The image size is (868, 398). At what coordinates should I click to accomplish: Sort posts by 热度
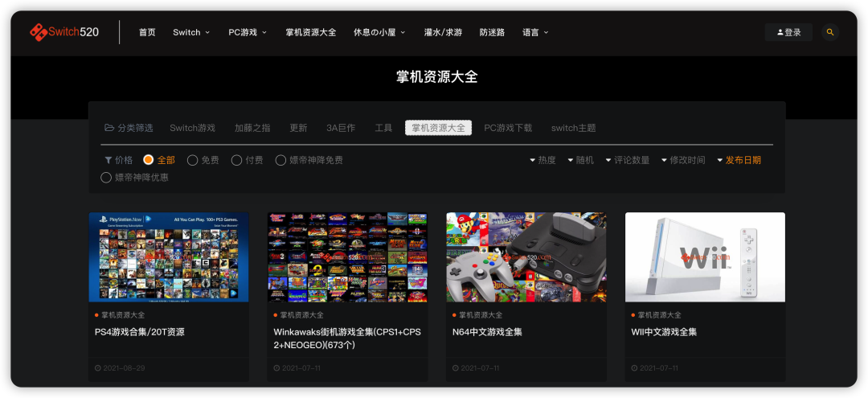pyautogui.click(x=542, y=160)
